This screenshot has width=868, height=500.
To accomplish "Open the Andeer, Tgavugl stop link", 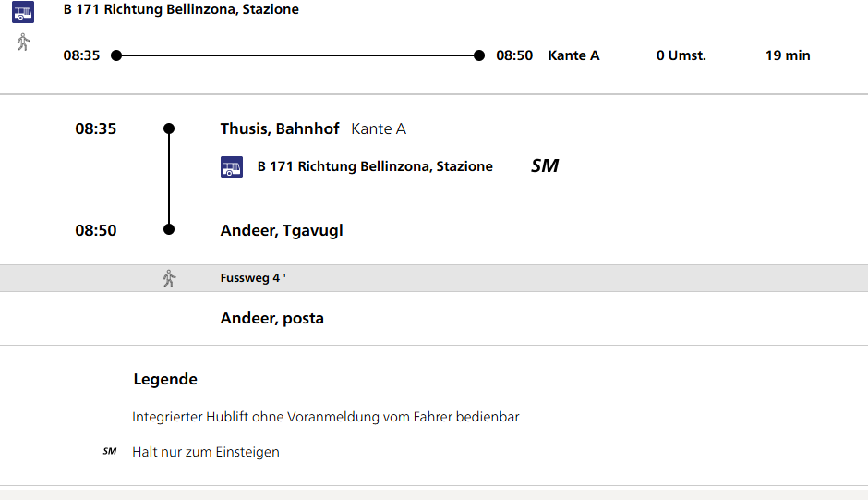I will tap(282, 230).
